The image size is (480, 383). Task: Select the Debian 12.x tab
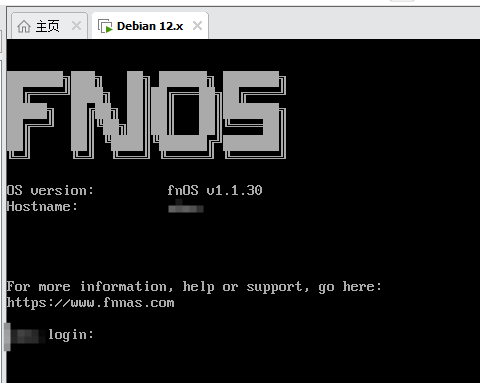click(x=150, y=26)
